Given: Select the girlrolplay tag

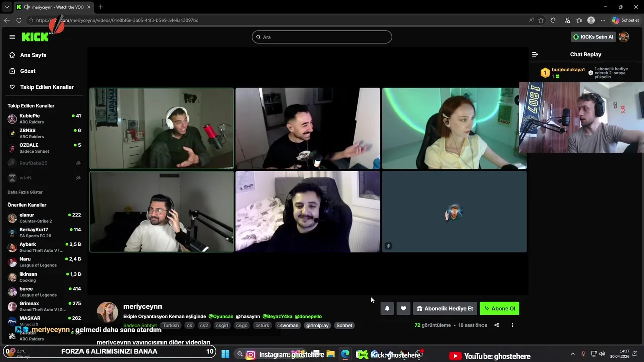Looking at the screenshot, I should coord(317,325).
